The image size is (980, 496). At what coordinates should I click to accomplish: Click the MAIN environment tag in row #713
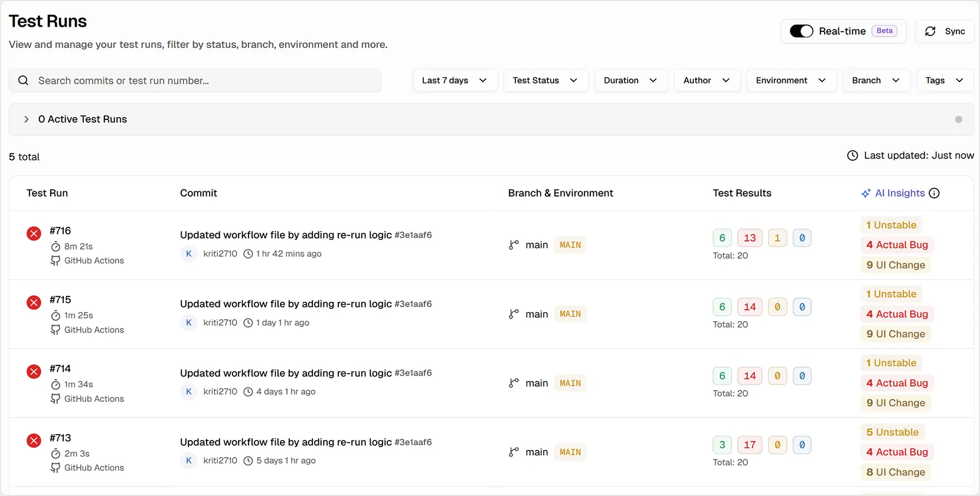pyautogui.click(x=570, y=452)
